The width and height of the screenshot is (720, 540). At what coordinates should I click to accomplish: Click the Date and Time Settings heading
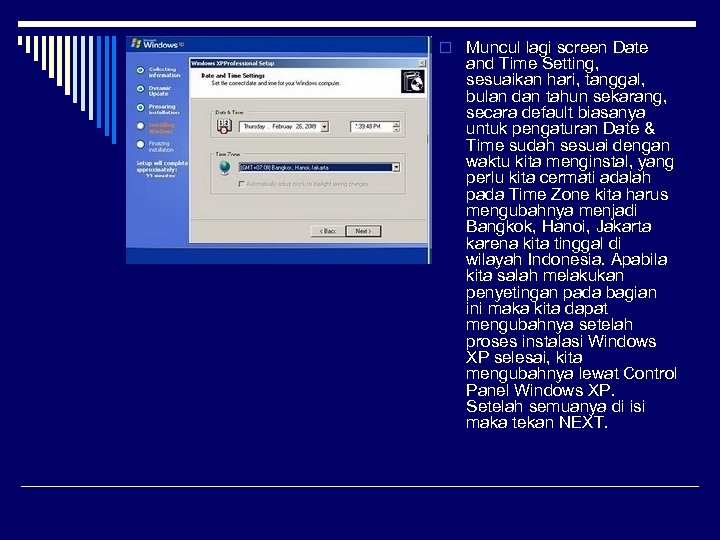pyautogui.click(x=233, y=76)
